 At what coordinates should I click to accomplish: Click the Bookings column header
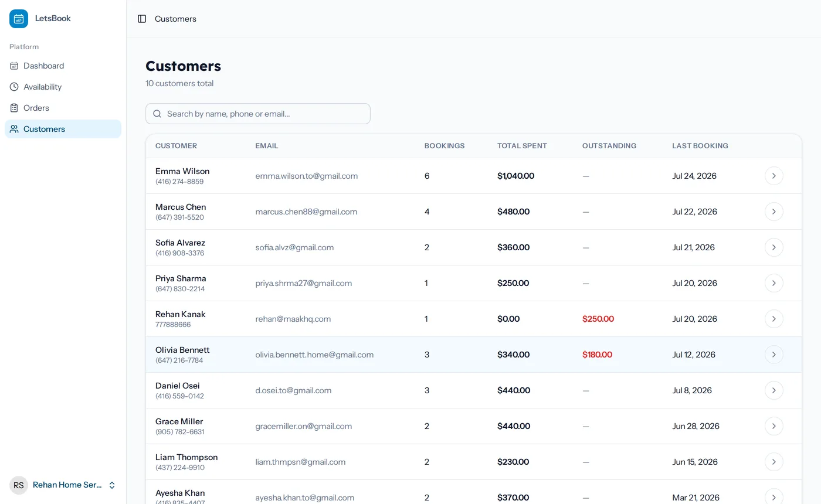(445, 146)
